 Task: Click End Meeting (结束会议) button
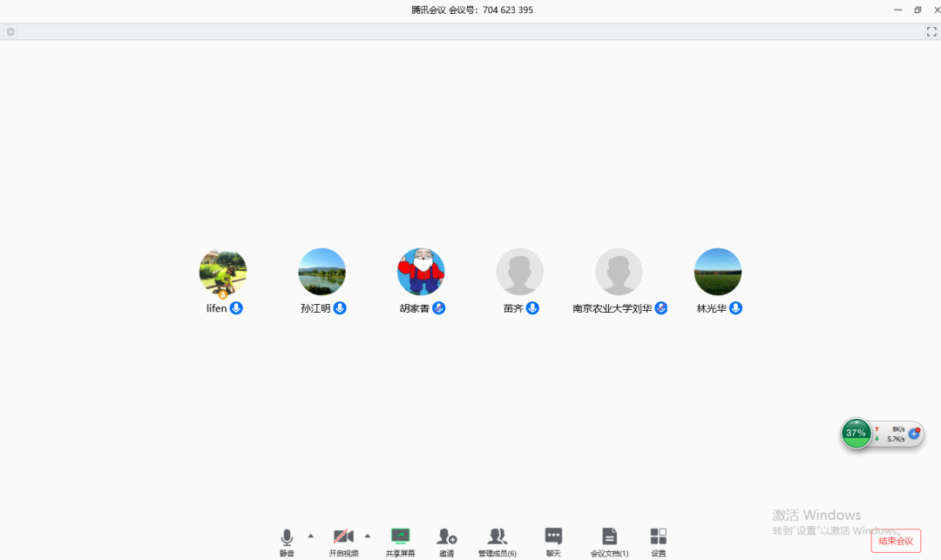click(x=896, y=541)
